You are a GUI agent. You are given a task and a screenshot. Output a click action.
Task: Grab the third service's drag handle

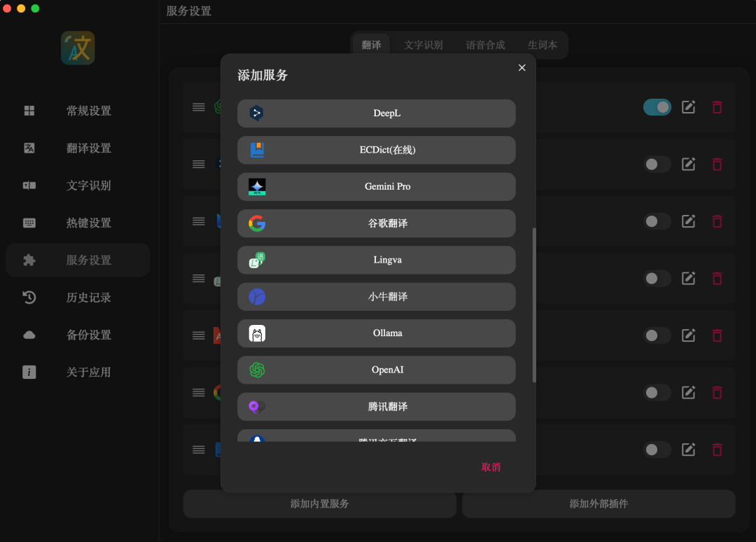199,221
